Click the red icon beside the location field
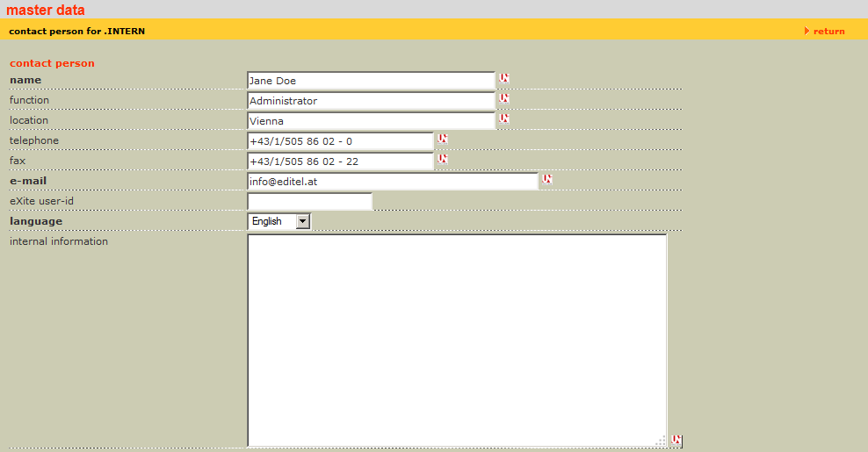Image resolution: width=868 pixels, height=452 pixels. 503,119
